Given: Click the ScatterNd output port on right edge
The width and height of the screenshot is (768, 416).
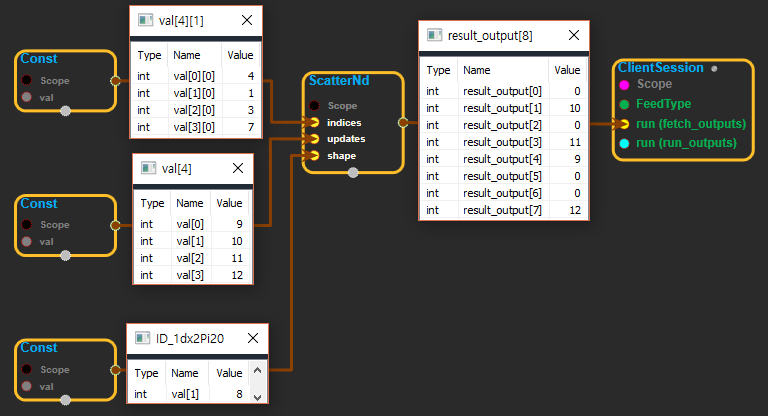Looking at the screenshot, I should point(402,123).
